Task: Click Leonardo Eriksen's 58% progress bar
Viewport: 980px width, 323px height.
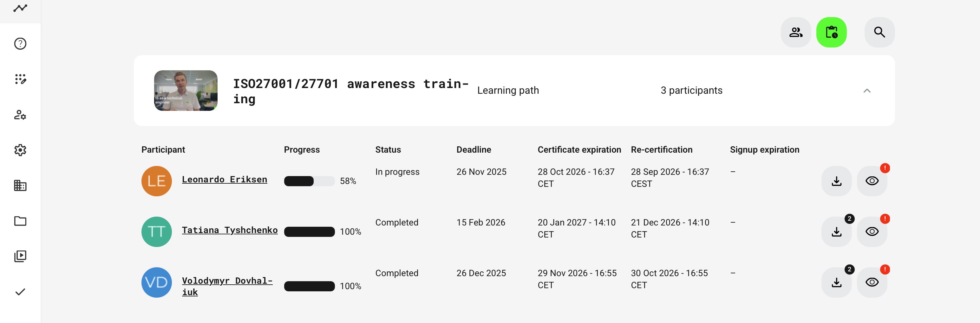Action: click(x=309, y=181)
